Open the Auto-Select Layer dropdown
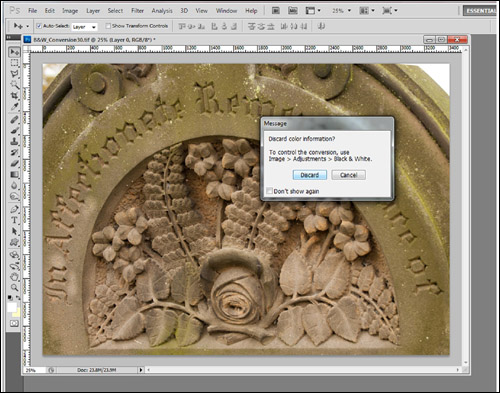This screenshot has height=393, width=500. 84,27
